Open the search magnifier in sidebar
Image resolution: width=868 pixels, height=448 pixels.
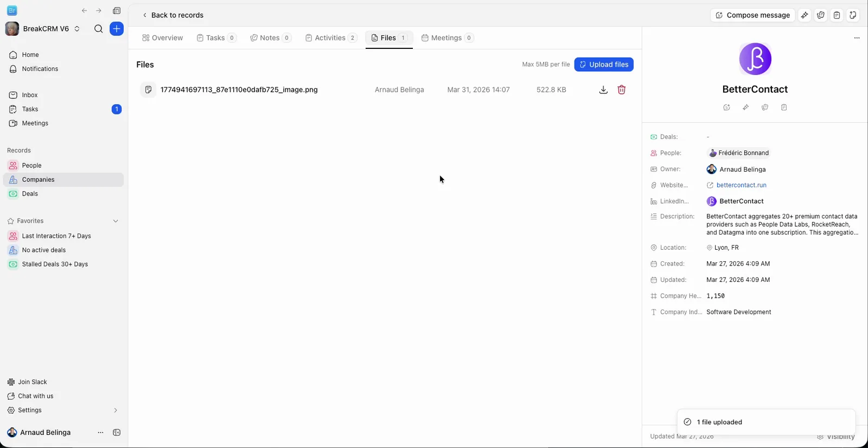(98, 29)
